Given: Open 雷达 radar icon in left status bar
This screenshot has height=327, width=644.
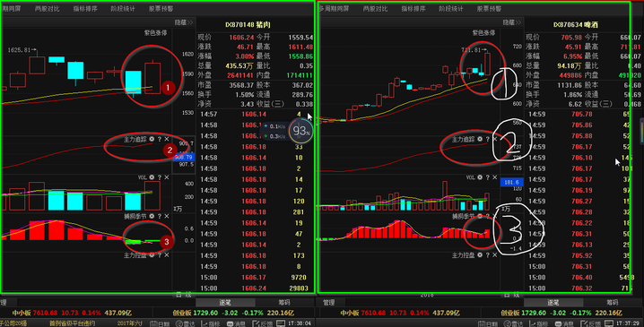Looking at the screenshot, I should tap(186, 323).
